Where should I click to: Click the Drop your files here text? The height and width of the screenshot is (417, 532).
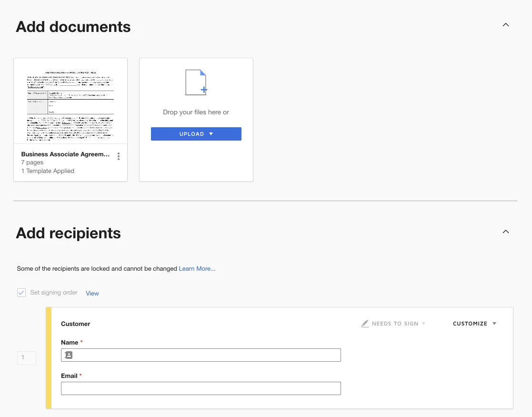click(x=196, y=112)
